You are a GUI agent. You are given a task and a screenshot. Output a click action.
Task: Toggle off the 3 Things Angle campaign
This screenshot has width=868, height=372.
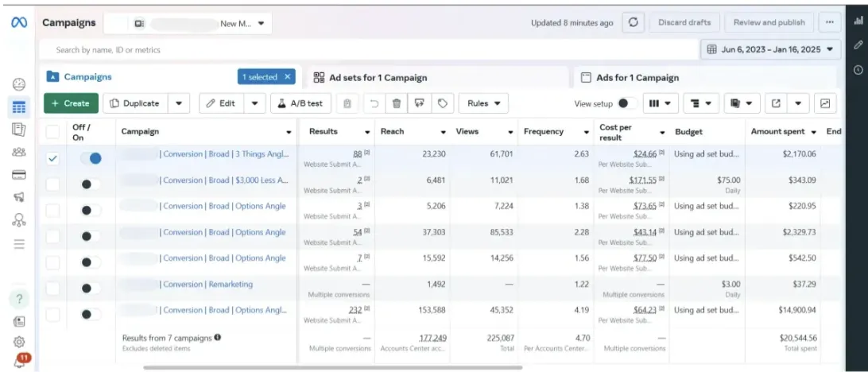click(x=91, y=159)
